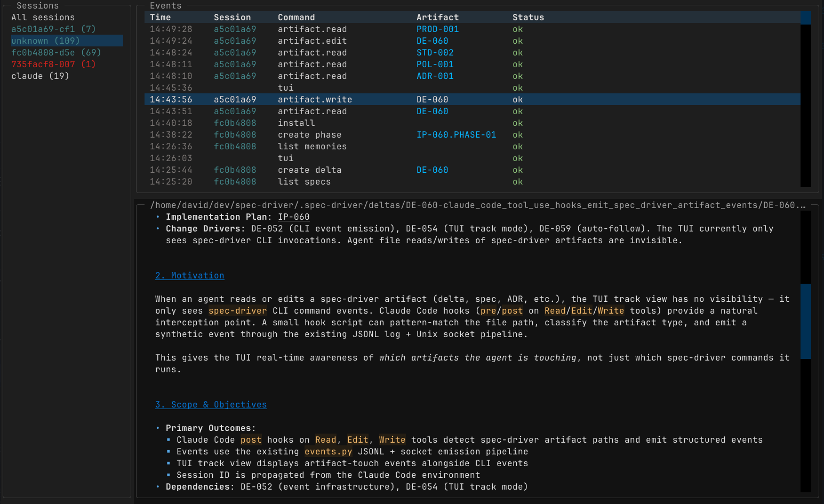824x504 pixels.
Task: Select the 14:40:18 install event row
Action: tap(473, 123)
